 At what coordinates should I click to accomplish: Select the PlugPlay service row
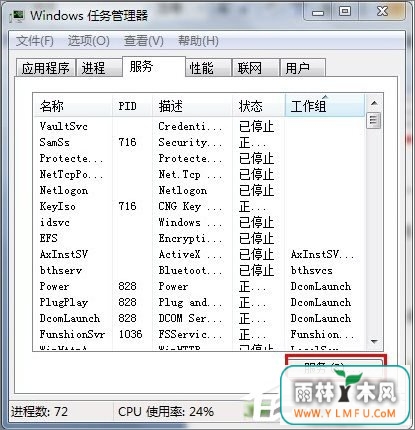tap(199, 302)
